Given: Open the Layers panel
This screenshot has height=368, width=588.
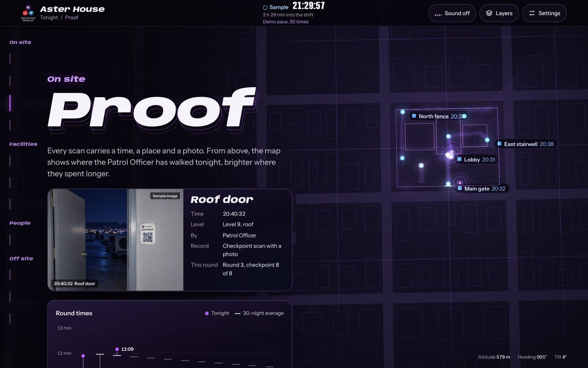Looking at the screenshot, I should [x=499, y=13].
